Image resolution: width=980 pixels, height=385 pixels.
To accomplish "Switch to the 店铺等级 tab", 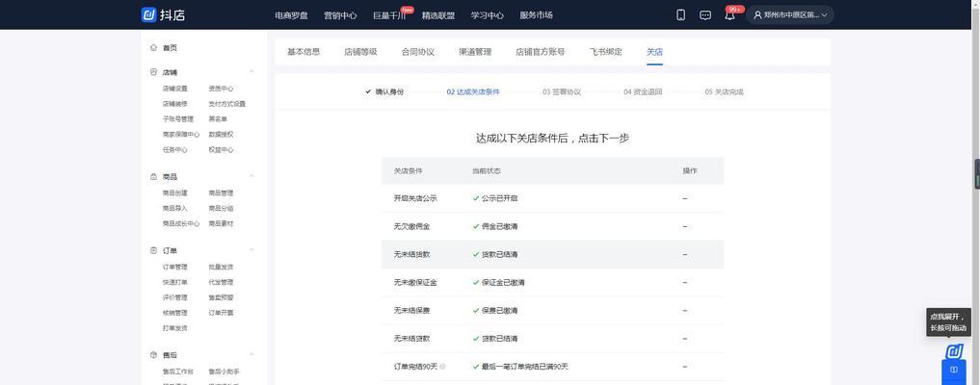I will [360, 52].
